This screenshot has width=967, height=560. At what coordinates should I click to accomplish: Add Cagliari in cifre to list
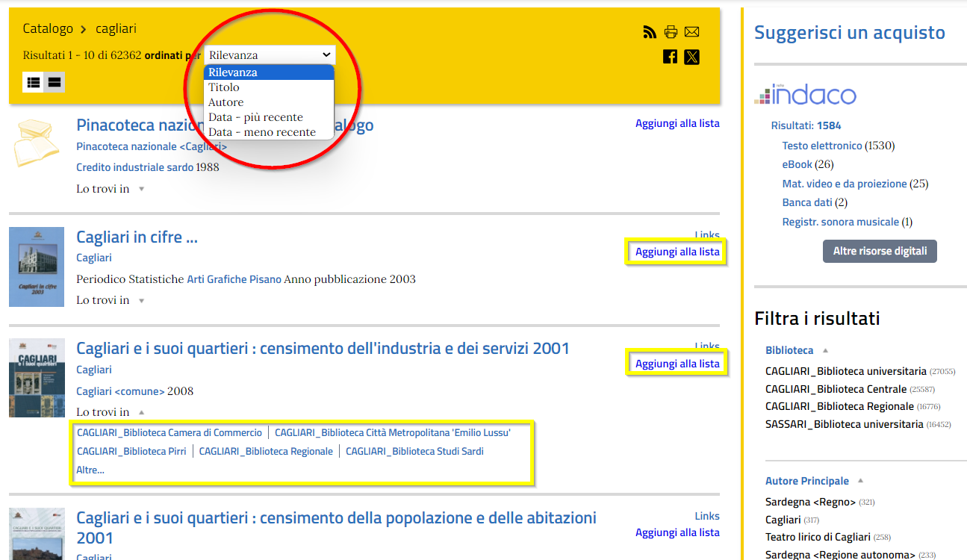(x=677, y=252)
